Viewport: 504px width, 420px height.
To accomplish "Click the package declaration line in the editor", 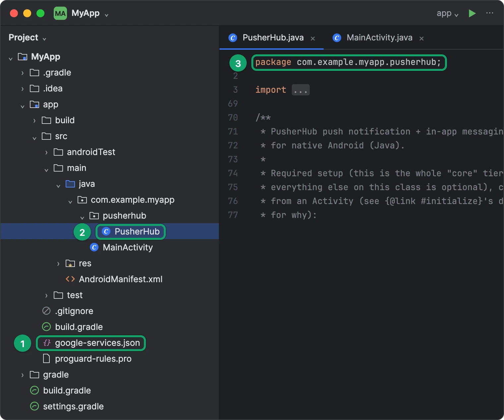I will click(x=348, y=62).
